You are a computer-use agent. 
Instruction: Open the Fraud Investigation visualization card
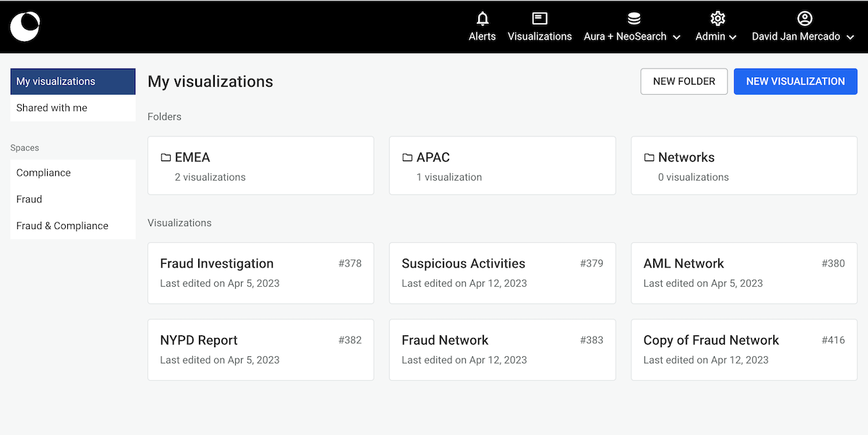coord(260,272)
